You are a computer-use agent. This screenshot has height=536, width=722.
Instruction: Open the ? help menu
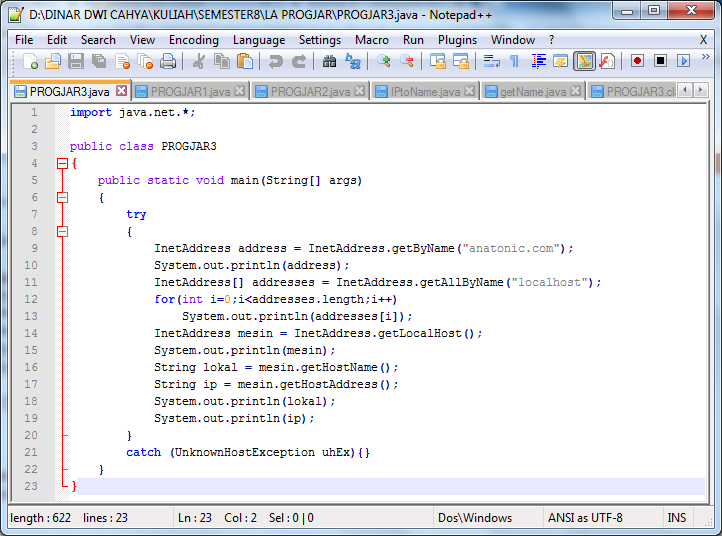tap(552, 40)
